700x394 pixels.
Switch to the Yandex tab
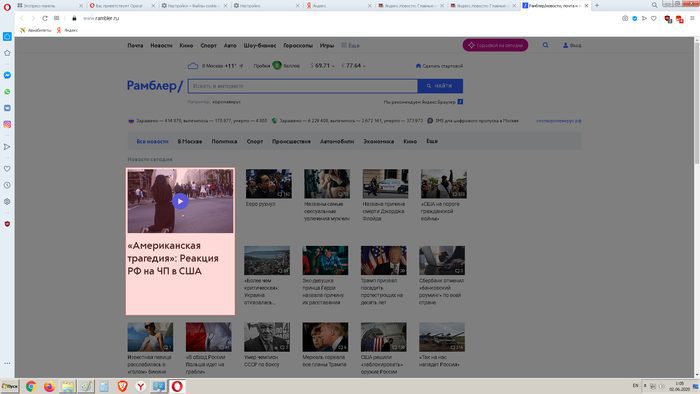pyautogui.click(x=339, y=5)
